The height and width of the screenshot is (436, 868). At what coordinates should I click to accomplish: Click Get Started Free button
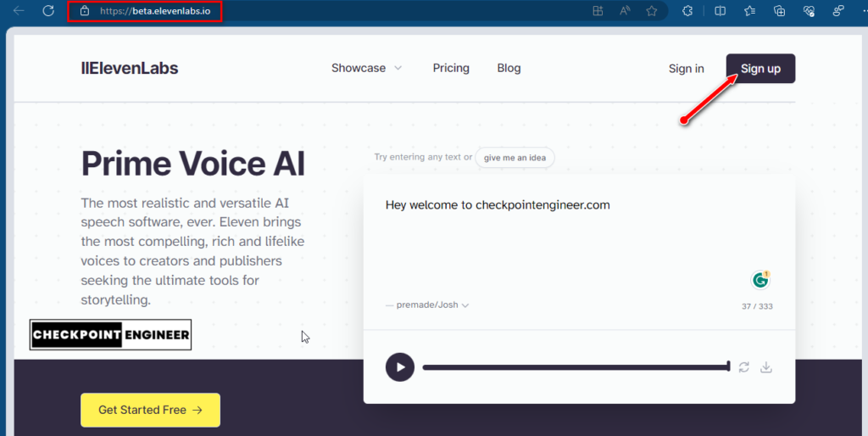tap(151, 410)
